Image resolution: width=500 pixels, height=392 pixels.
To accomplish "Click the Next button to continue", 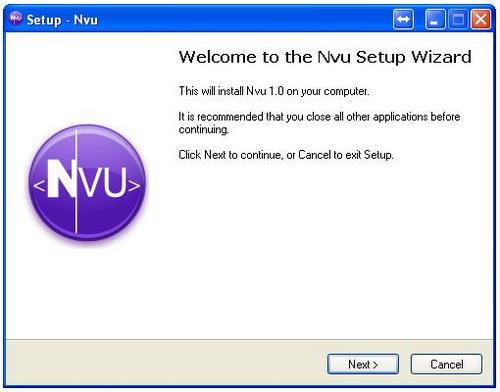I will point(363,364).
